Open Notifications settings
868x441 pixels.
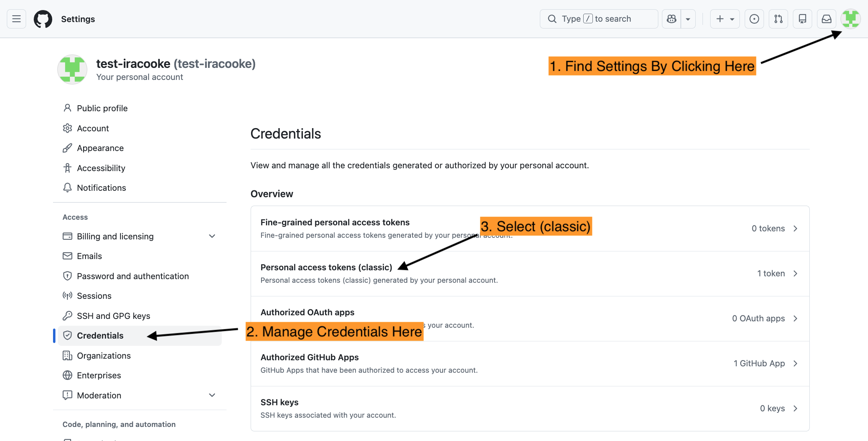[x=140, y=188]
